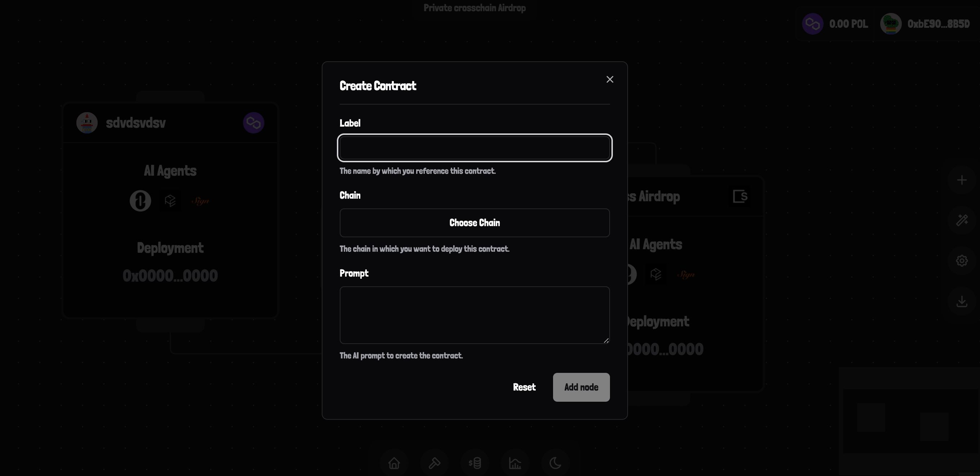980x476 pixels.
Task: Click the Label input field
Action: point(475,147)
